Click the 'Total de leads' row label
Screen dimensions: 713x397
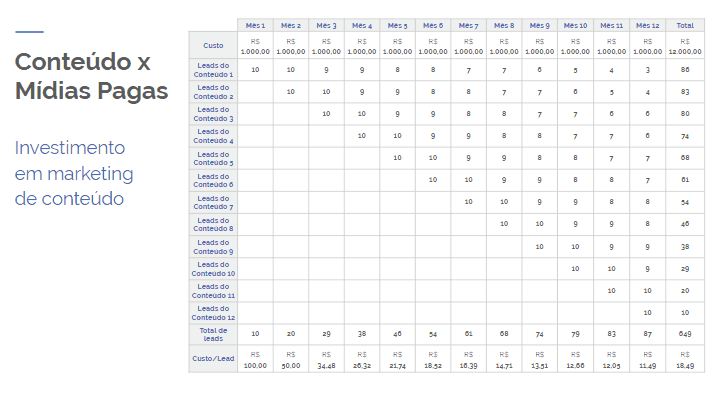pyautogui.click(x=213, y=334)
